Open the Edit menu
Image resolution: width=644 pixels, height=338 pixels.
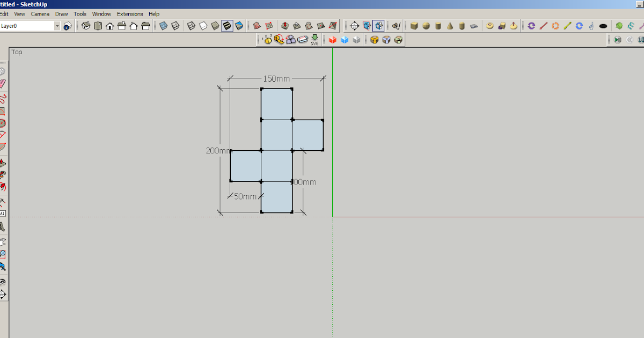(x=4, y=14)
